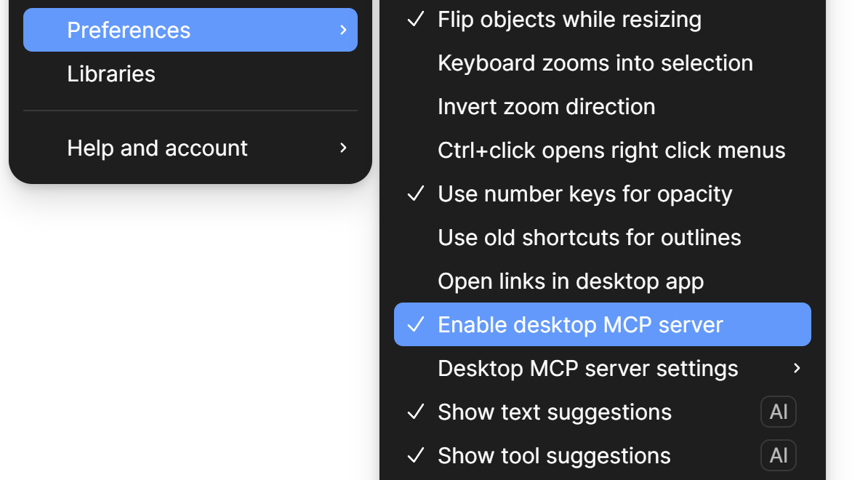Screen dimensions: 868x480
Task: Click the AI badge next to Show tool suggestions
Action: tap(778, 455)
